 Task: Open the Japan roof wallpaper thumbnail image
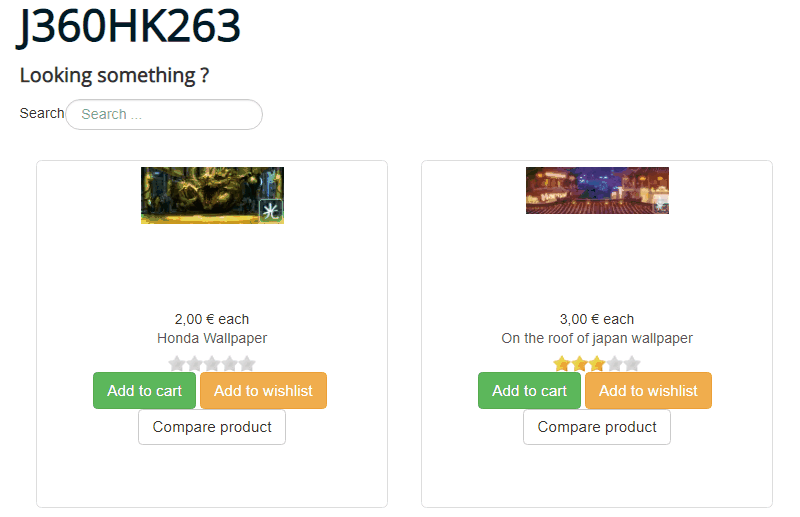597,190
